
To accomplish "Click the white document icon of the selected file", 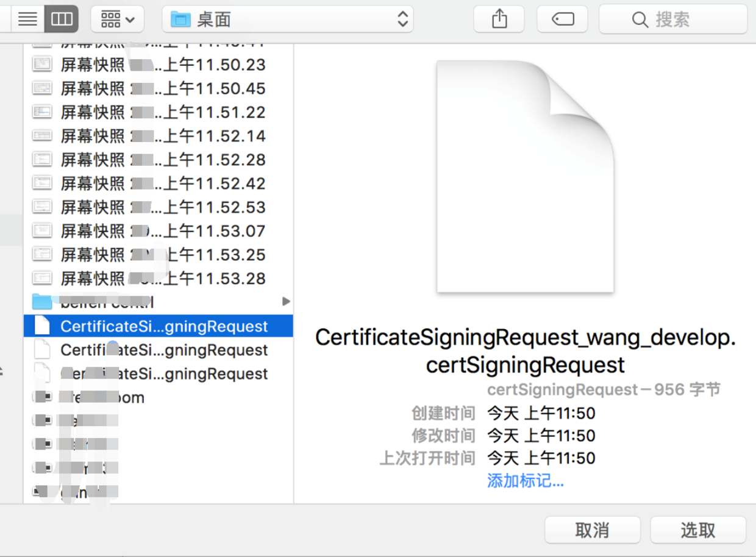I will point(43,325).
